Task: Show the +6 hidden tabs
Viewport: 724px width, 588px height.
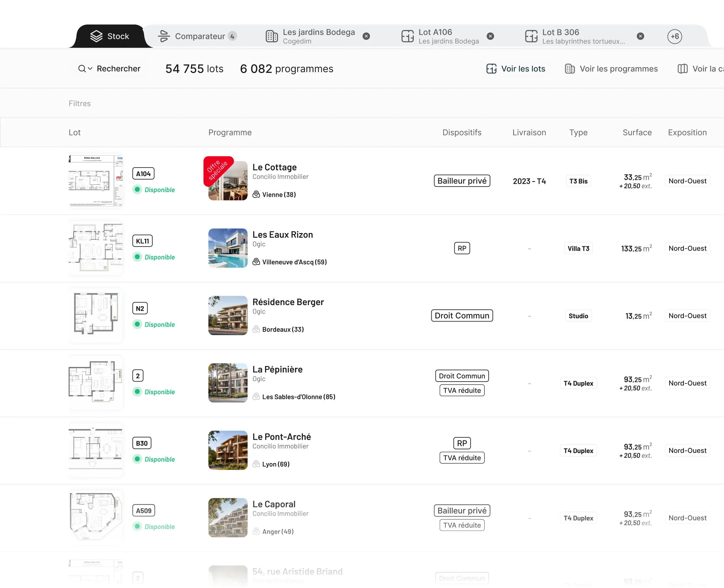Action: tap(675, 36)
